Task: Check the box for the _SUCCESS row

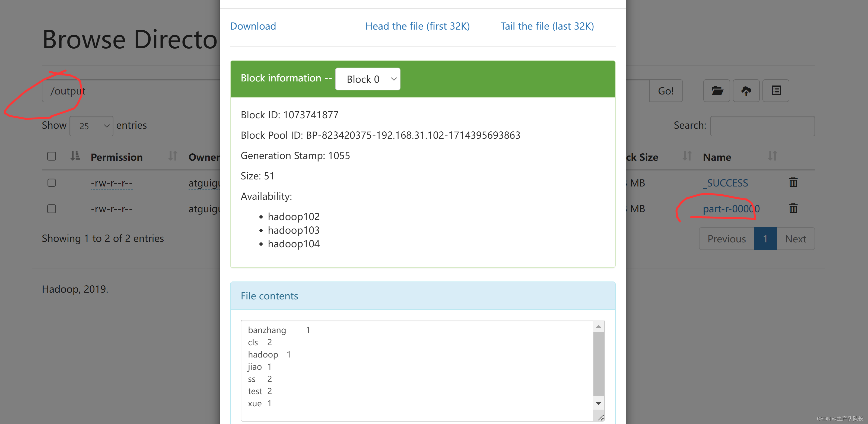Action: (x=52, y=183)
